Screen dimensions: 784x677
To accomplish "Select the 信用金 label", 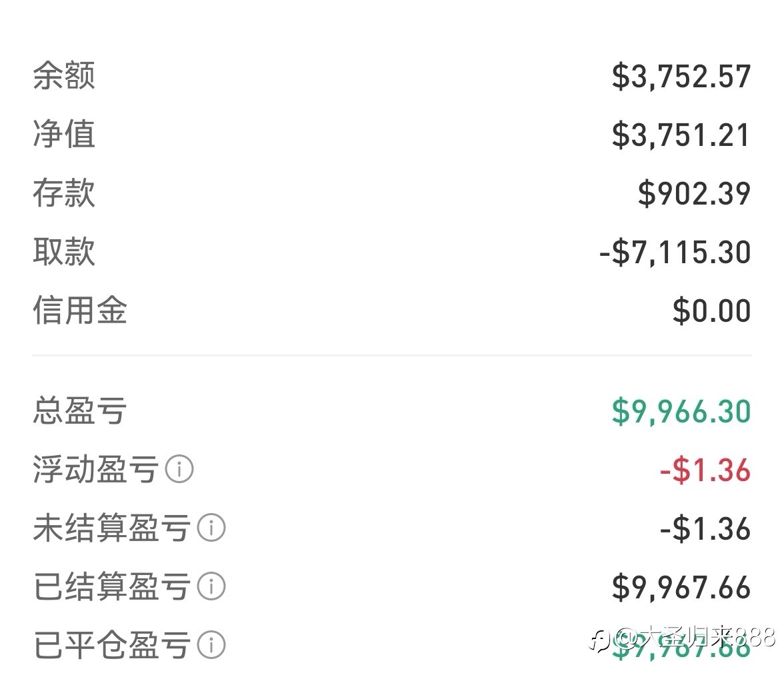I will pyautogui.click(x=79, y=311).
